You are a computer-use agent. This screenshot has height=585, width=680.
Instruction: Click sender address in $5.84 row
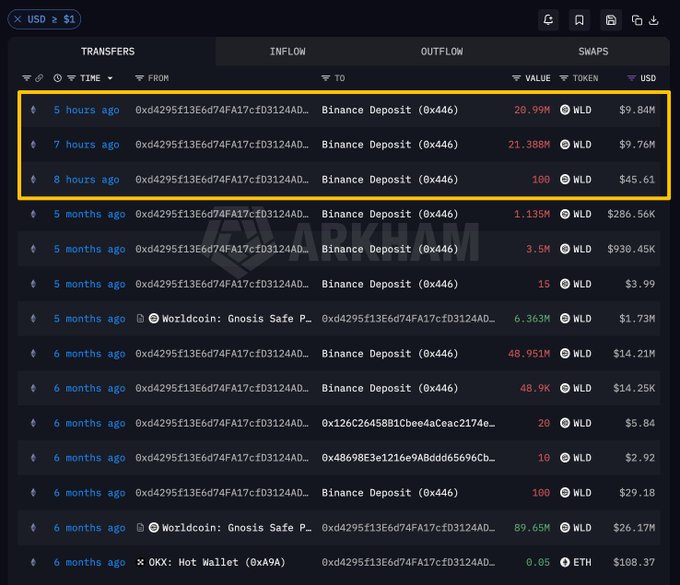[222, 423]
